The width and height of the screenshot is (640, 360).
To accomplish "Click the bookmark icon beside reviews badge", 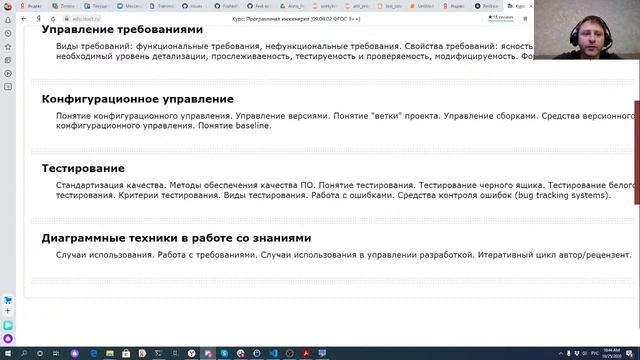I will [x=525, y=19].
